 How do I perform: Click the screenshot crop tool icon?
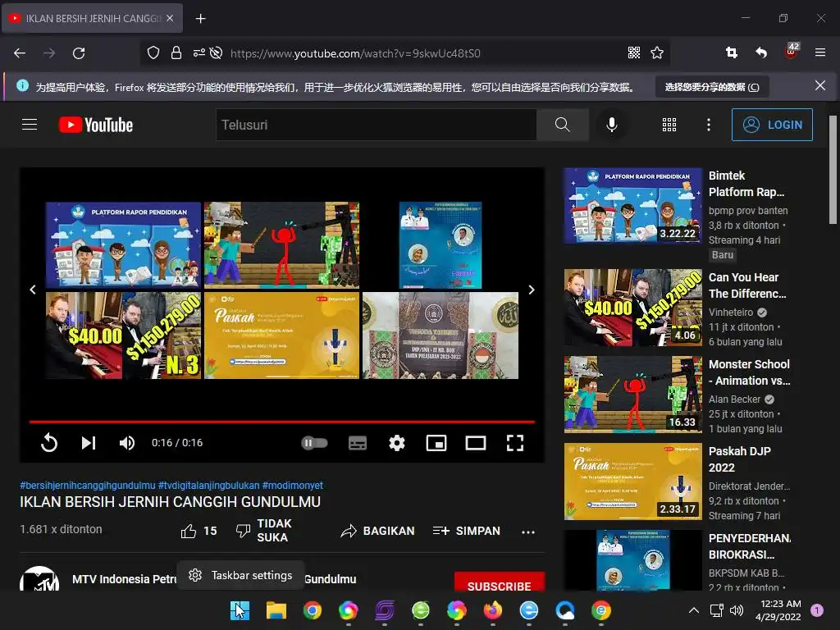click(731, 52)
